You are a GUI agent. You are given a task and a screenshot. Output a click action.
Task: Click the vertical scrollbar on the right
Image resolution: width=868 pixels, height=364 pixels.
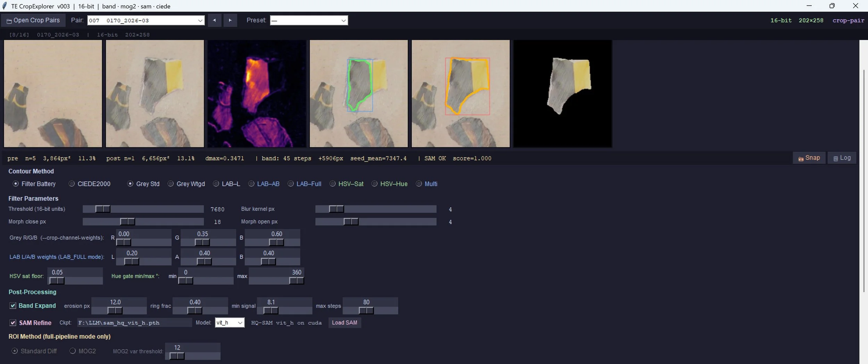(x=864, y=181)
